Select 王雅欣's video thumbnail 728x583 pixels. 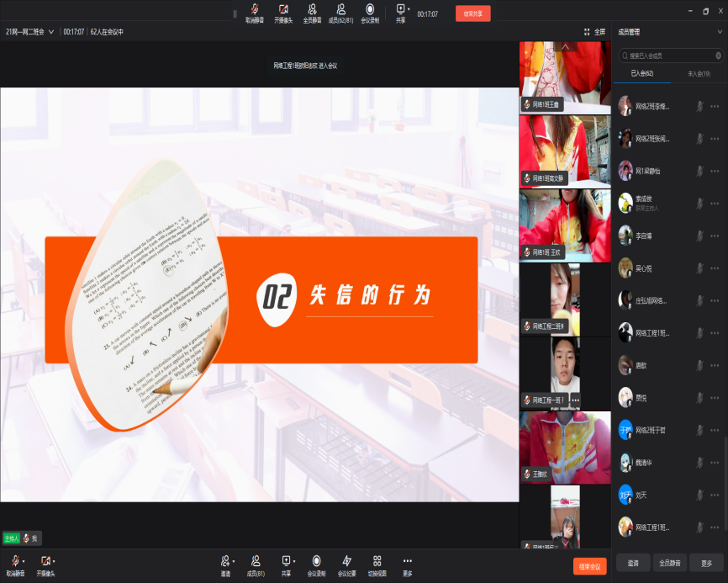(x=565, y=447)
